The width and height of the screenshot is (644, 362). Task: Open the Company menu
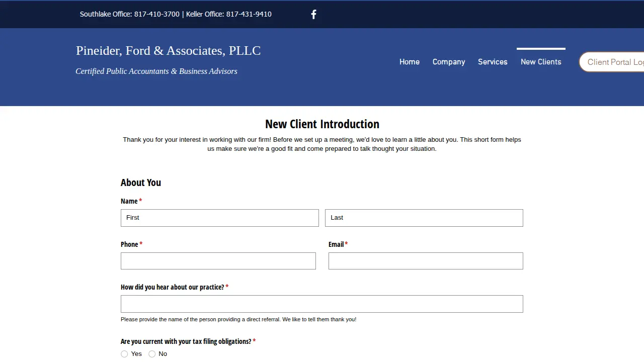pos(449,62)
